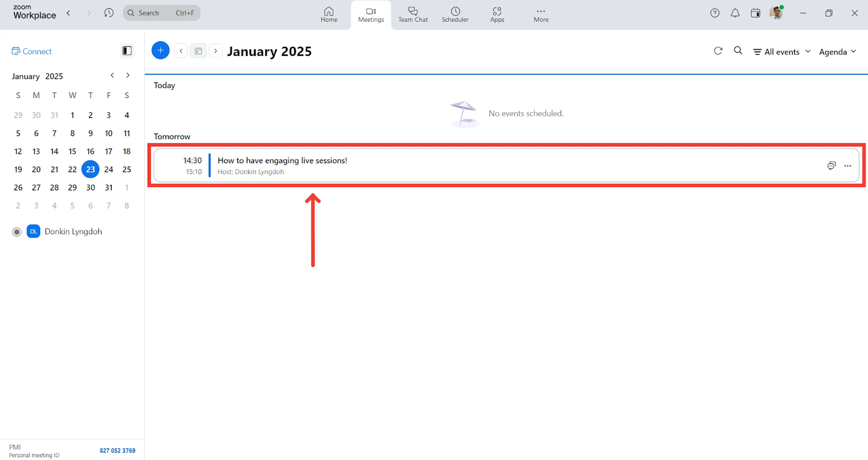Image resolution: width=868 pixels, height=460 pixels.
Task: Expand the All events filter dropdown
Action: coord(782,52)
